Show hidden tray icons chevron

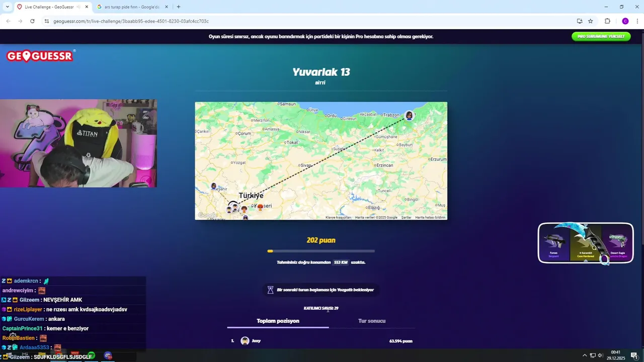585,355
